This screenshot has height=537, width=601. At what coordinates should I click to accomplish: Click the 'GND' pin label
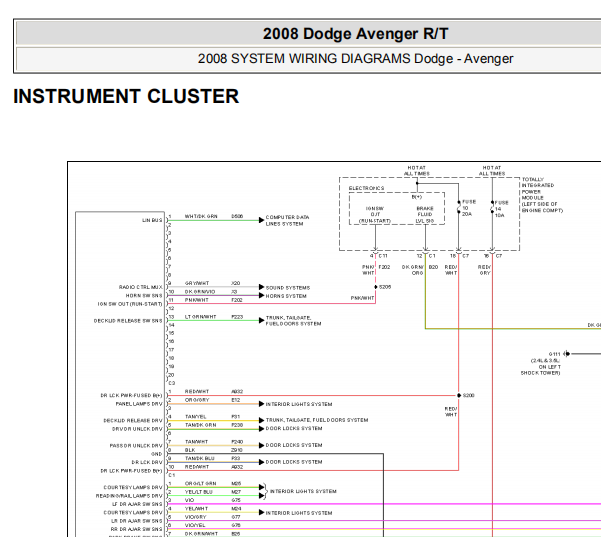click(157, 454)
